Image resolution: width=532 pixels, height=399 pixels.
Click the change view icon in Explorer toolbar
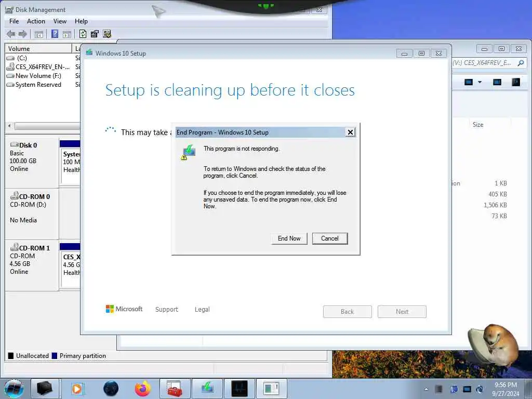469,82
